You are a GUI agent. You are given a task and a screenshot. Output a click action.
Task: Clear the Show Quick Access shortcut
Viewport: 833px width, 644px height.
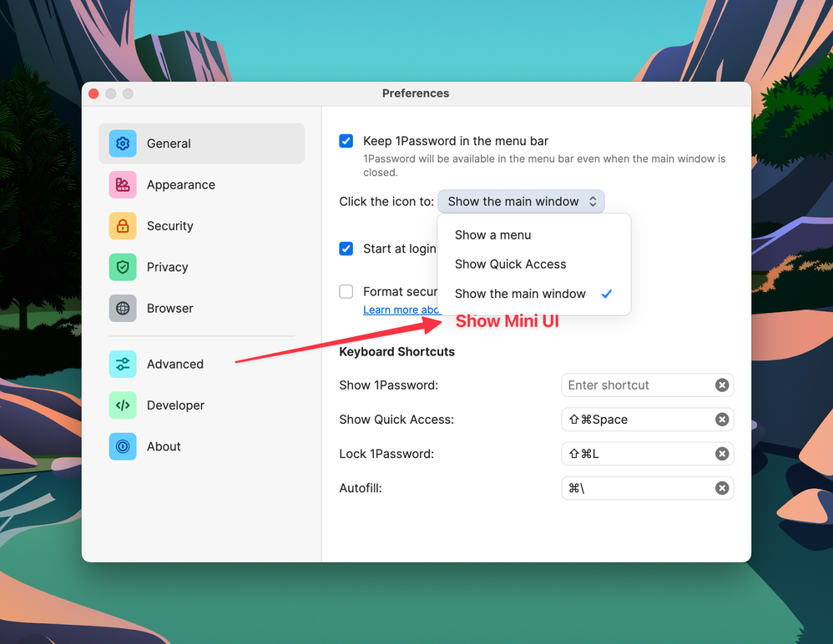pos(722,420)
